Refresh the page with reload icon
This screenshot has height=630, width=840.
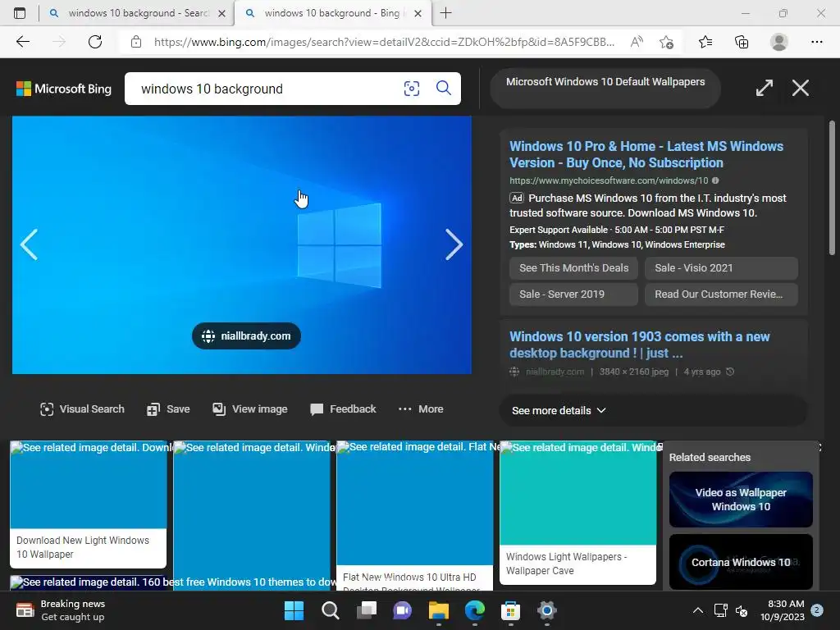[95, 42]
